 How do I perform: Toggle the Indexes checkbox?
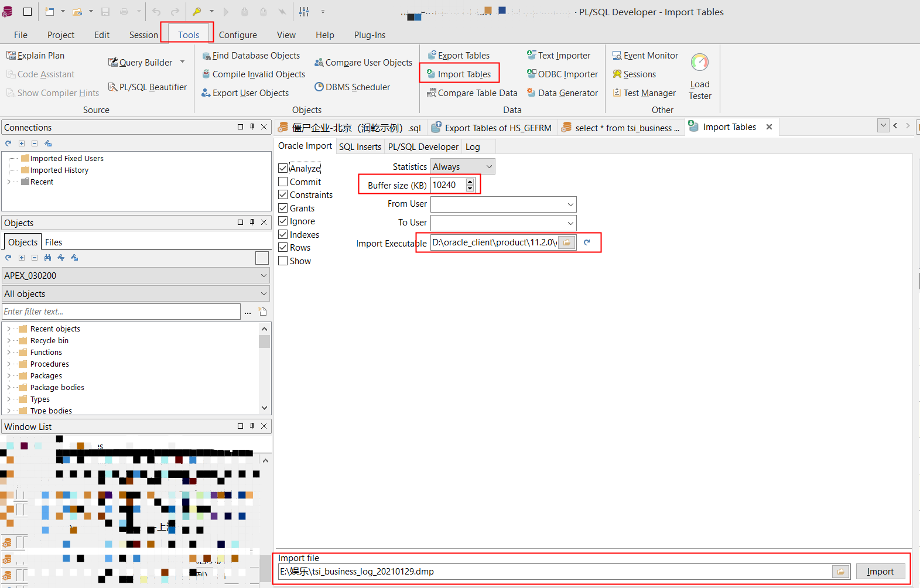tap(283, 235)
